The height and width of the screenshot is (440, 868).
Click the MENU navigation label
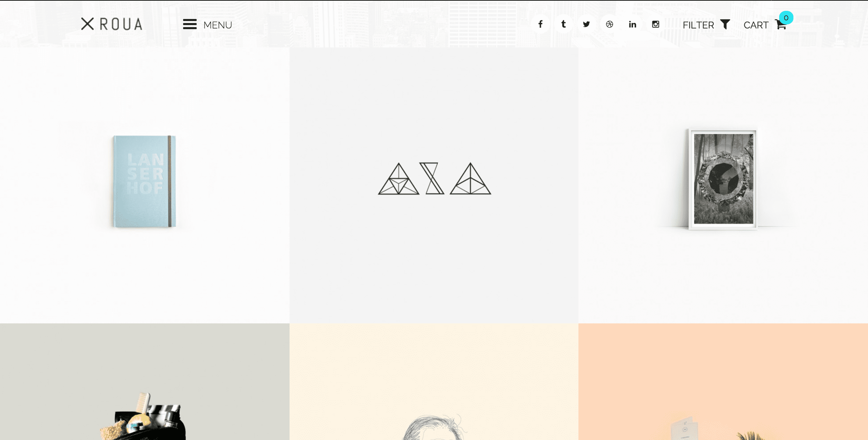click(x=218, y=24)
